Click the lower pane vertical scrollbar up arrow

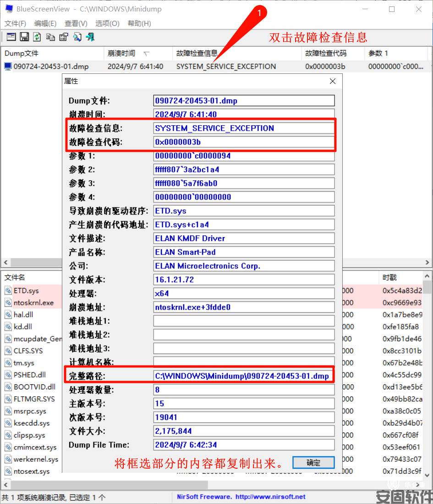tap(427, 276)
